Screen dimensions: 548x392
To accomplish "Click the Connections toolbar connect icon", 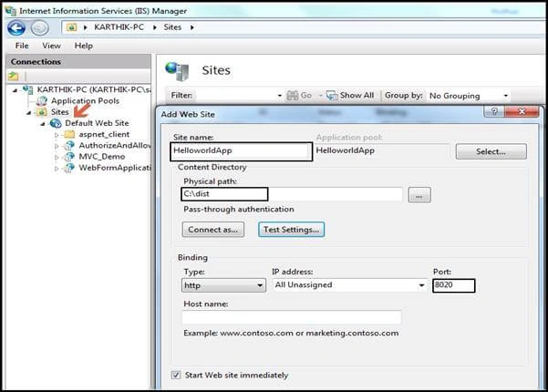I will pos(14,76).
